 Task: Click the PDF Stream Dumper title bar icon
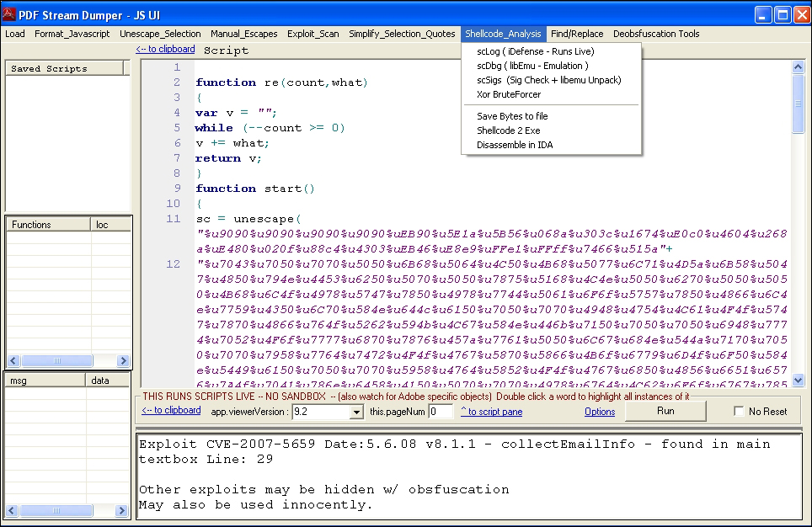pyautogui.click(x=10, y=13)
